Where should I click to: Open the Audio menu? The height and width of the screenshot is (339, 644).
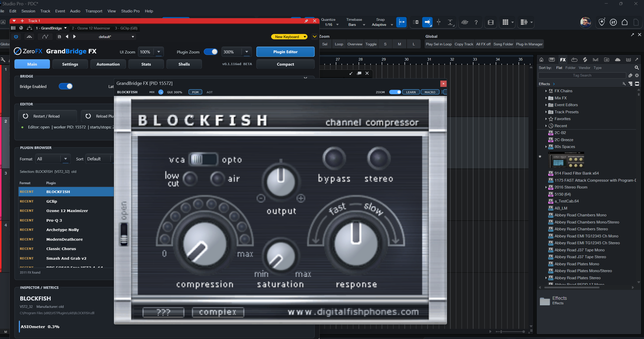75,11
